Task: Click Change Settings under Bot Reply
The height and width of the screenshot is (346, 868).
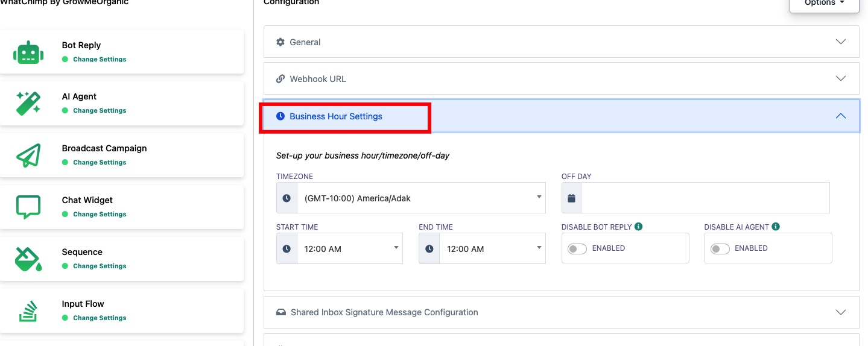Action: click(x=100, y=60)
